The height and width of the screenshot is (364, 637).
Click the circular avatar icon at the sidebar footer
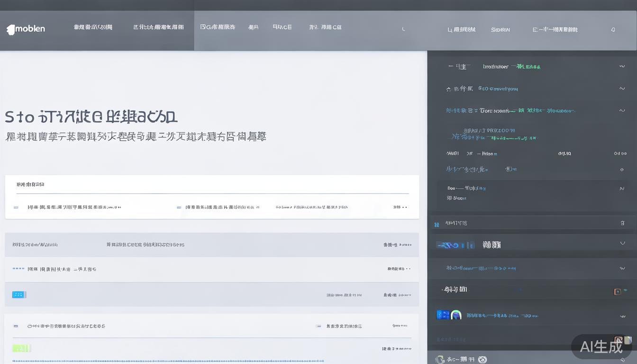click(x=439, y=359)
